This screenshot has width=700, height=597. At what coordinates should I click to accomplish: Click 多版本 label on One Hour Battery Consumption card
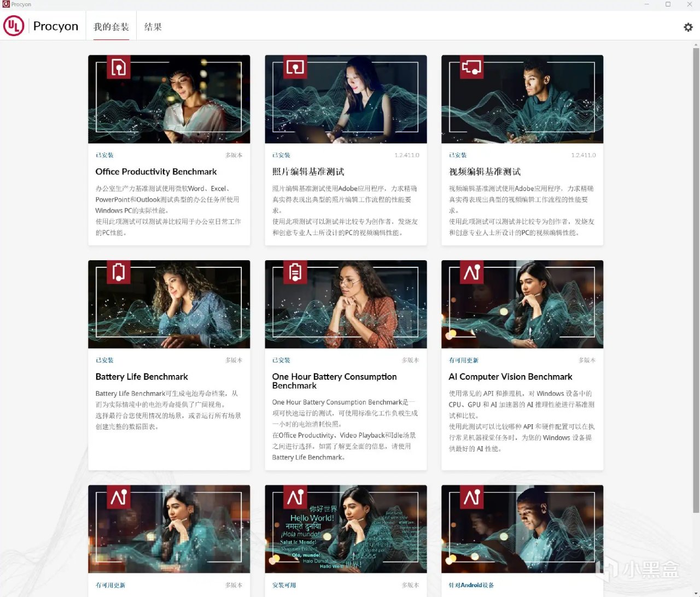411,360
